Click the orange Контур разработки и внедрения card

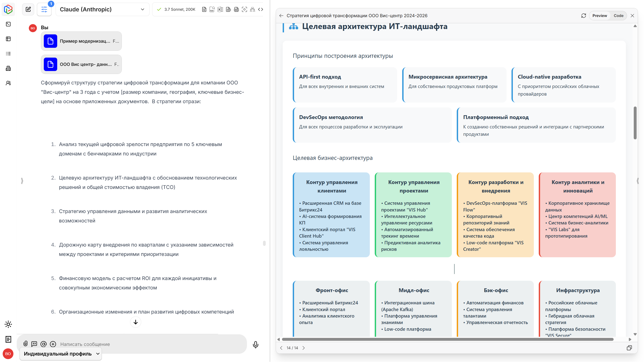click(495, 215)
